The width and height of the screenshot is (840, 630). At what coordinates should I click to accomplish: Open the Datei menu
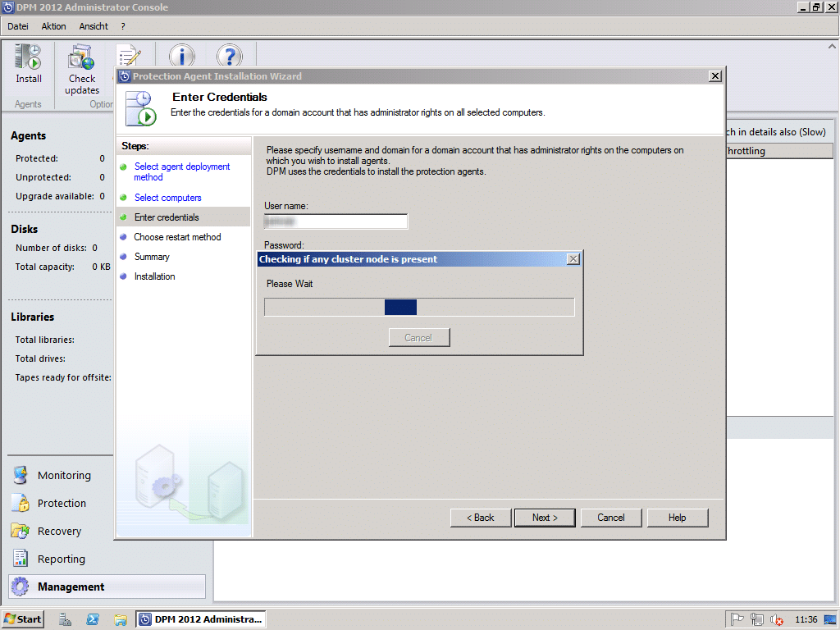18,26
